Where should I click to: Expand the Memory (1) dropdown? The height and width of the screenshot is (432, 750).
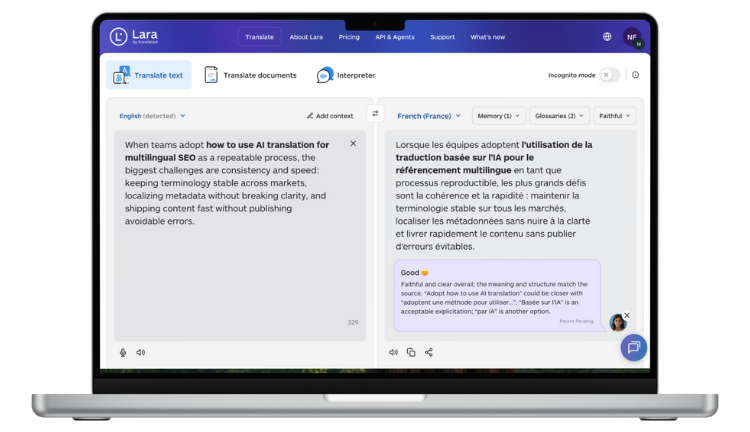pos(498,116)
